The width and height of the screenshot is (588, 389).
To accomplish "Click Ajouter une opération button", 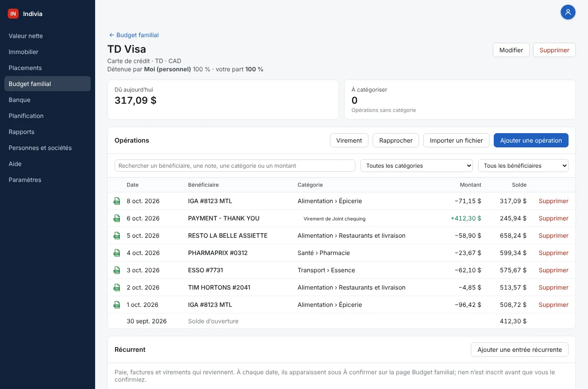I will point(531,140).
